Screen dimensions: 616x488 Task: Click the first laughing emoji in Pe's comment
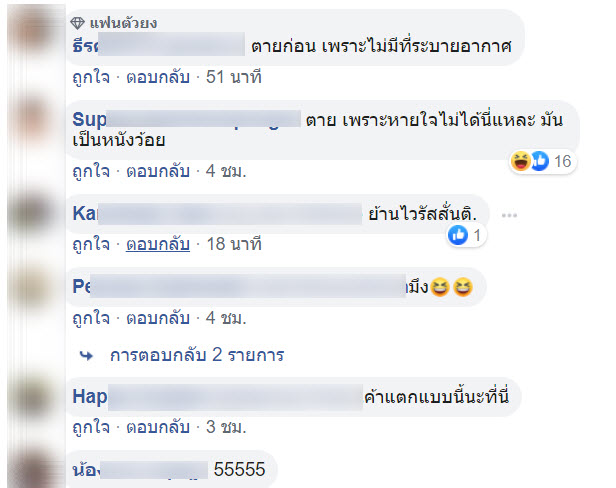[x=440, y=287]
